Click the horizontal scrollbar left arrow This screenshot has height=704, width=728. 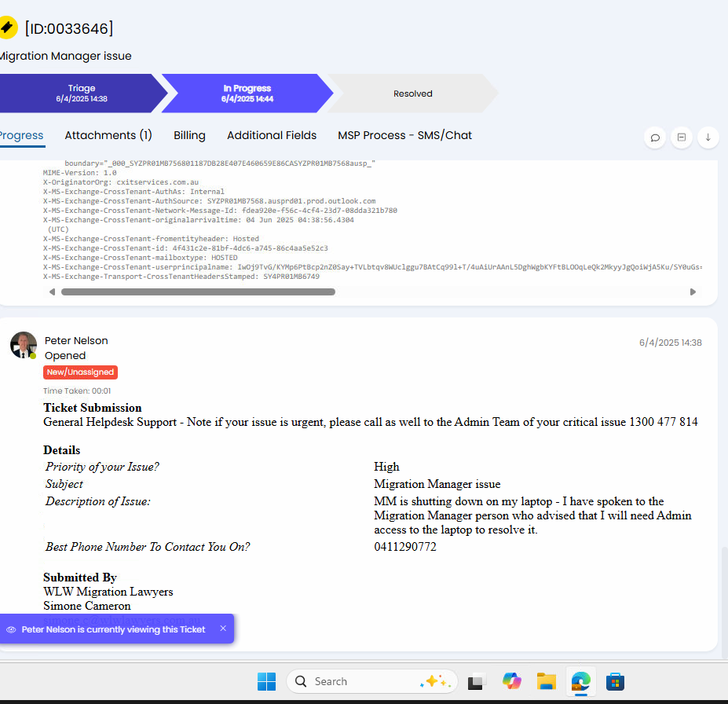pyautogui.click(x=52, y=291)
